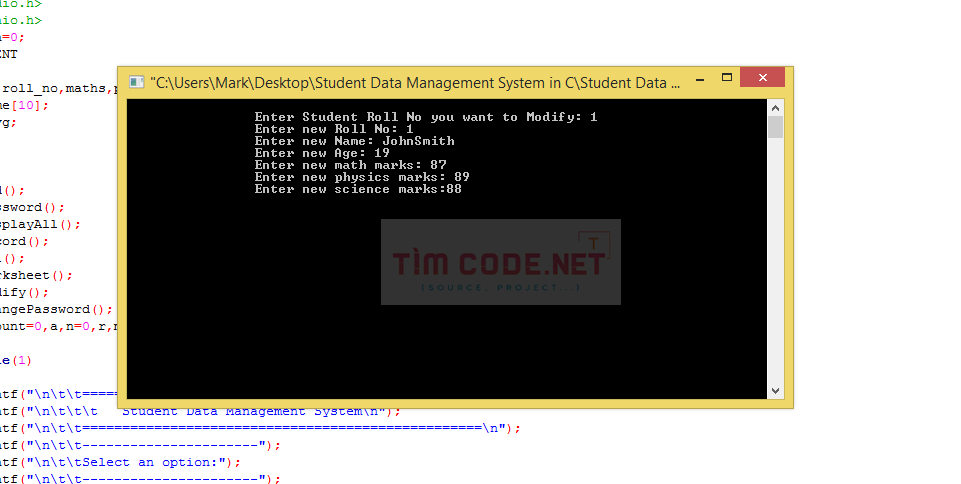Viewport: 961px width, 484px height.
Task: Click the 'Enter Student Roll No you want to Modify: 1' line
Action: point(426,117)
